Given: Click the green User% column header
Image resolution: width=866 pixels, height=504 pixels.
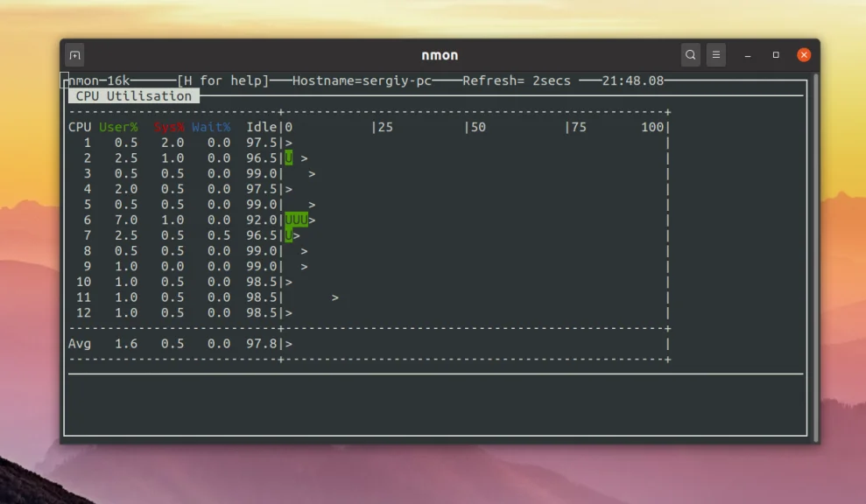Looking at the screenshot, I should pos(118,128).
